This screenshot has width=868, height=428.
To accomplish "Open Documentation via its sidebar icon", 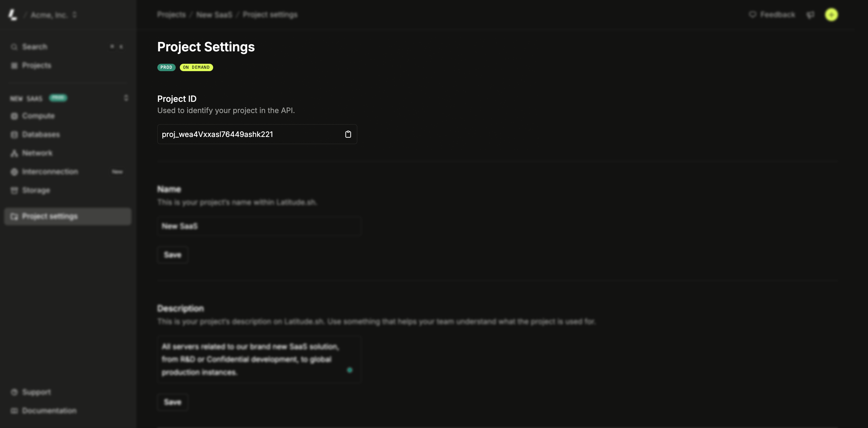I will point(14,411).
